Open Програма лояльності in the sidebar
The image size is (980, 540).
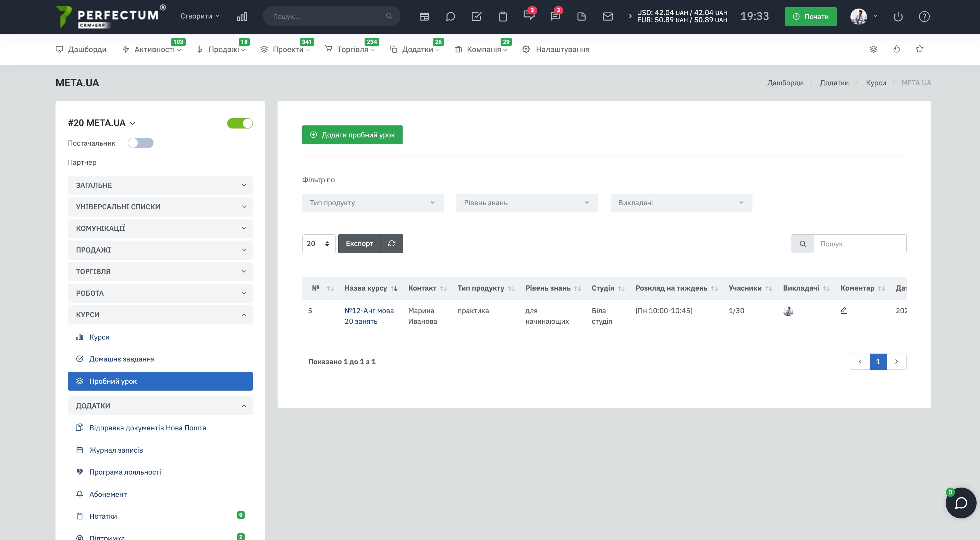coord(125,472)
